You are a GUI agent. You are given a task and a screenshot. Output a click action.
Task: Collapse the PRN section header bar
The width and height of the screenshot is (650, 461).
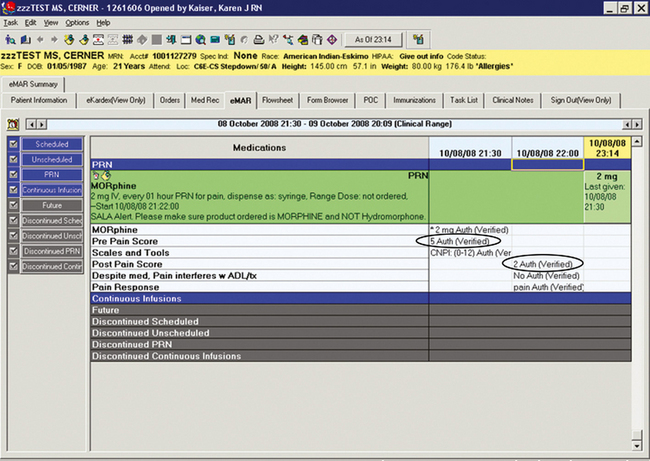[x=361, y=165]
